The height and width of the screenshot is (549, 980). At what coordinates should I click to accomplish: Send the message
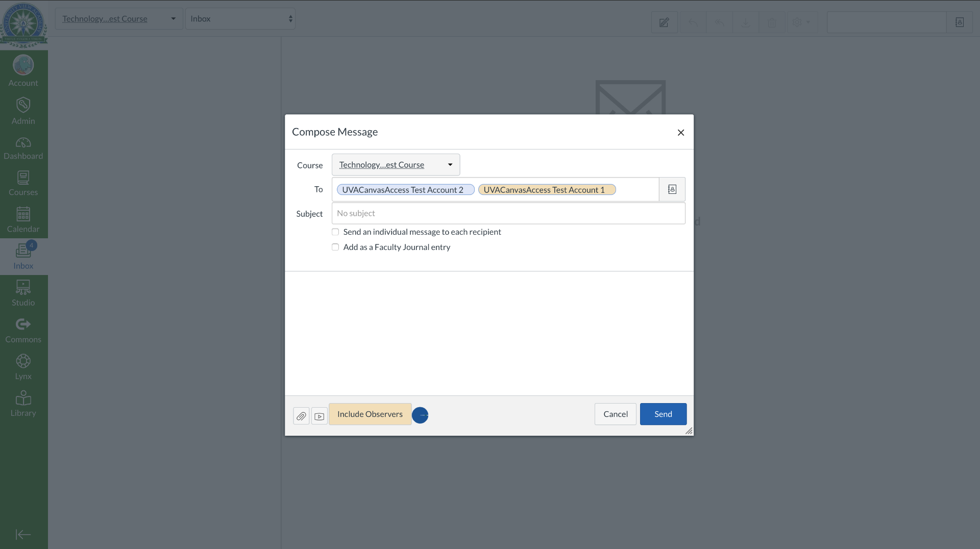pos(664,414)
